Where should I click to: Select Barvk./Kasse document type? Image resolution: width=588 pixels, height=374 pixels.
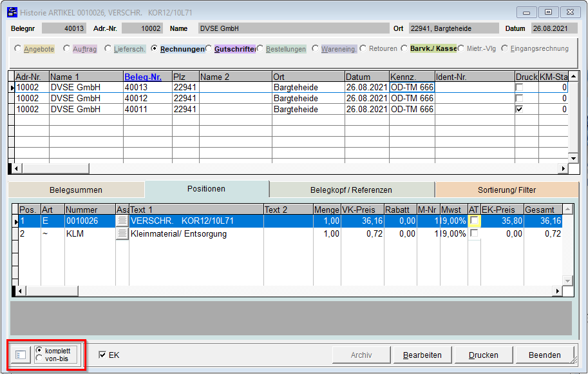(x=404, y=48)
